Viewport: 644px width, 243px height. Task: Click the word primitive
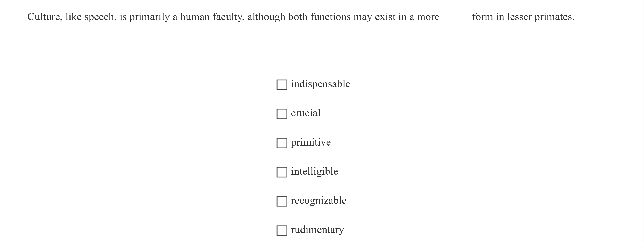[311, 142]
